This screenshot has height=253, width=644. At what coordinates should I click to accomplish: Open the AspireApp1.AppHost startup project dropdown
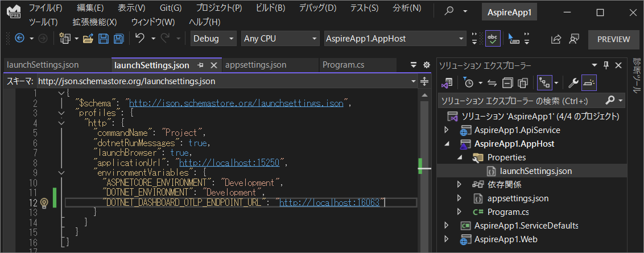click(395, 39)
